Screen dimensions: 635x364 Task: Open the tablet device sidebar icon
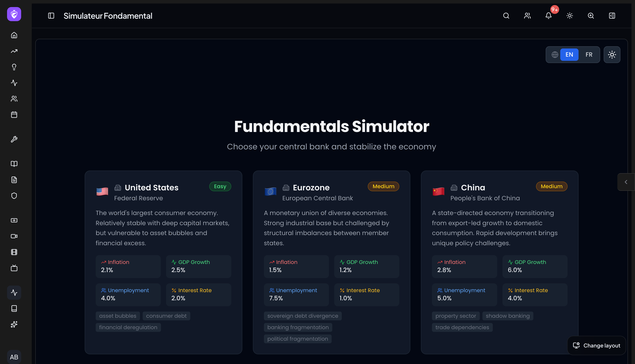pos(14,308)
